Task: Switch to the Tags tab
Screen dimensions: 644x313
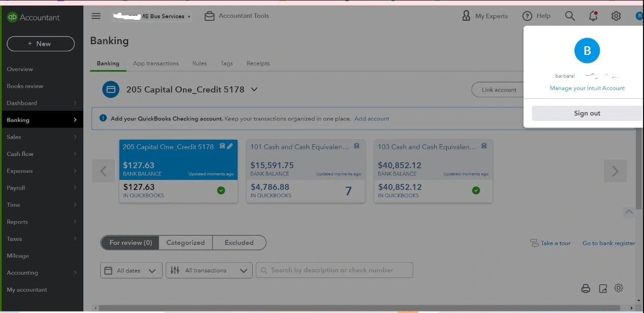Action: 227,64
